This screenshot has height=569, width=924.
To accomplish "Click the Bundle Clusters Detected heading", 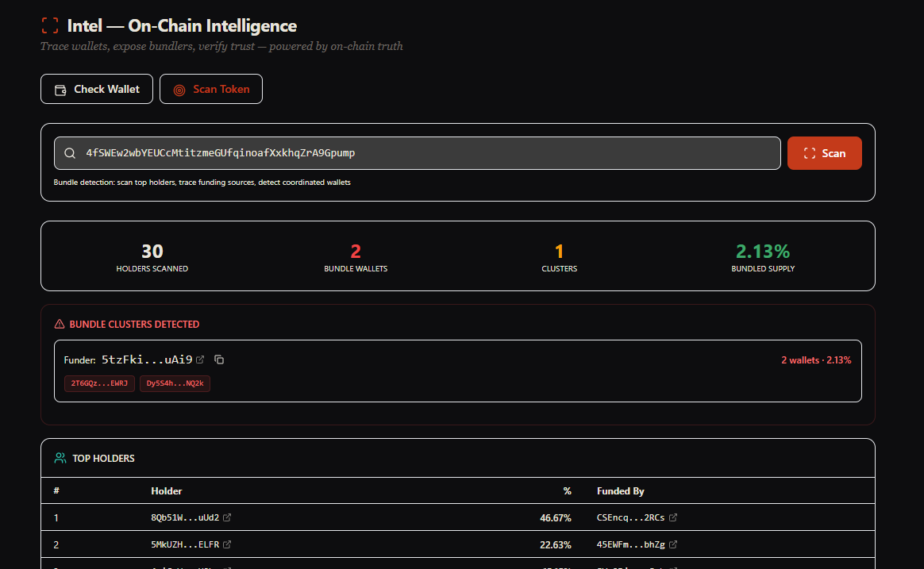I will point(134,324).
